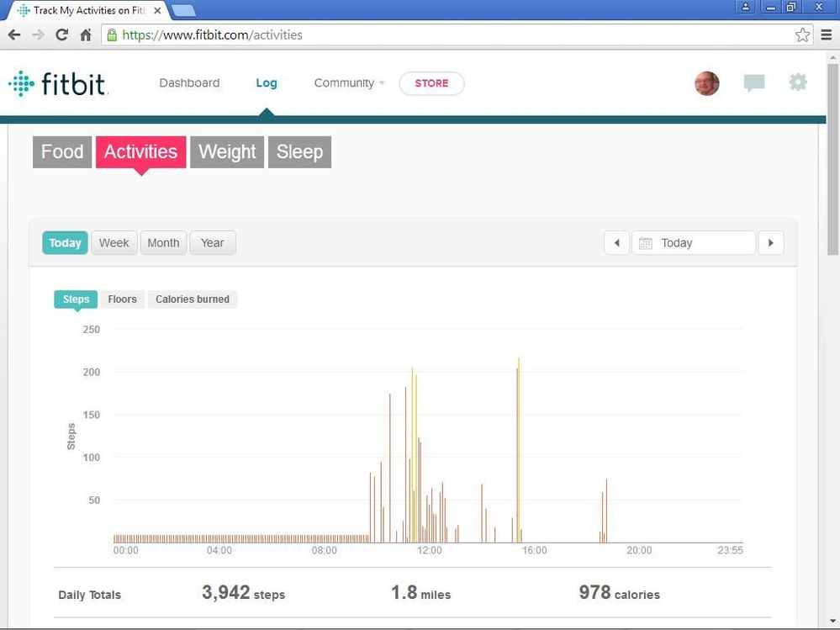The height and width of the screenshot is (630, 840).
Task: Switch to the Sleep tab
Action: (299, 151)
